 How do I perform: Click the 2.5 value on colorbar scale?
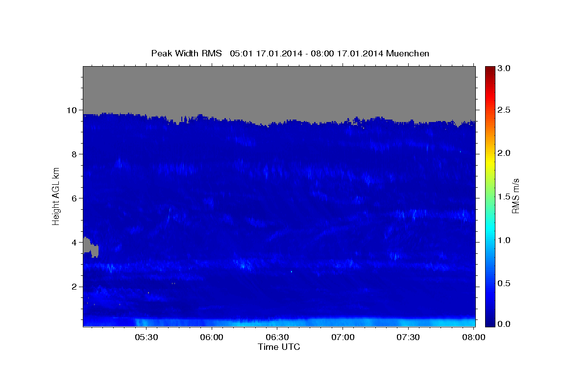(505, 110)
